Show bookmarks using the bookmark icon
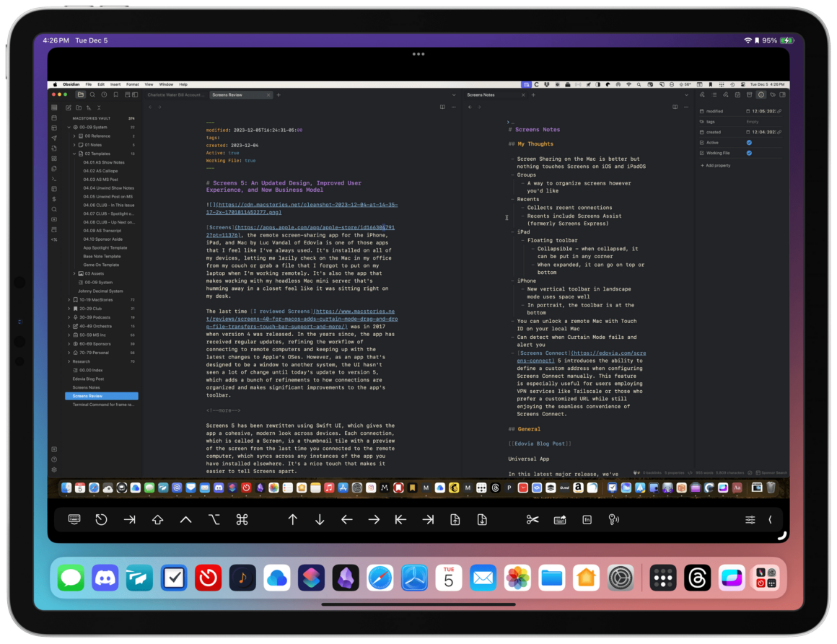The image size is (837, 644). pos(116,94)
